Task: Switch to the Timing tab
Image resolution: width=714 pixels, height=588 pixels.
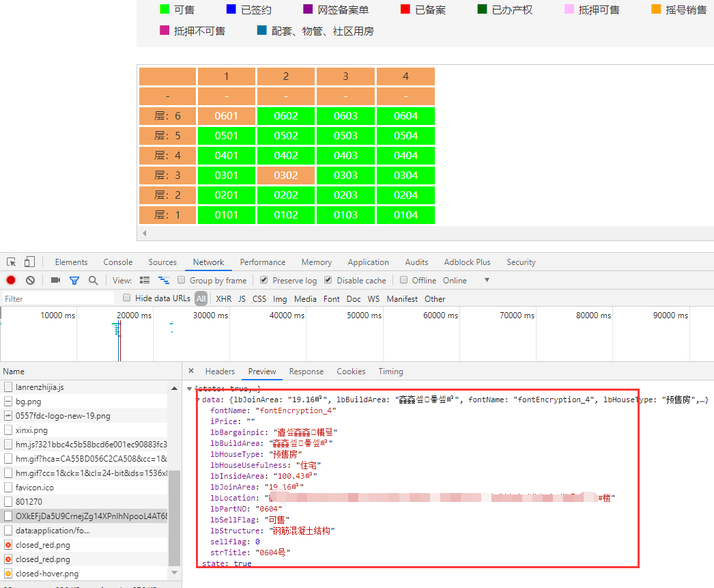Action: pyautogui.click(x=390, y=372)
